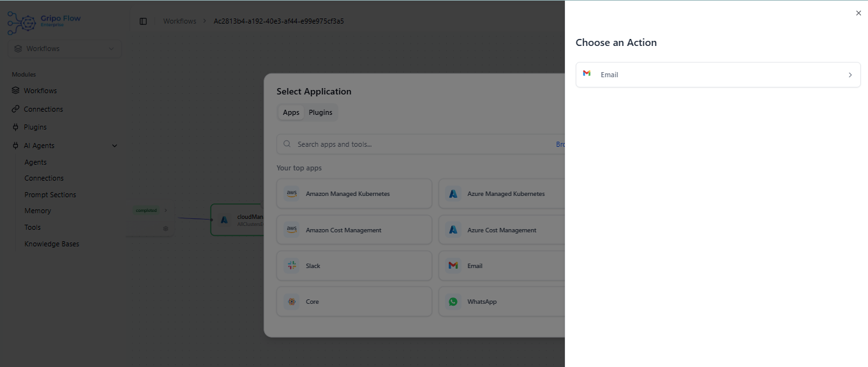
Task: Toggle the sidebar collapse icon
Action: (x=143, y=21)
